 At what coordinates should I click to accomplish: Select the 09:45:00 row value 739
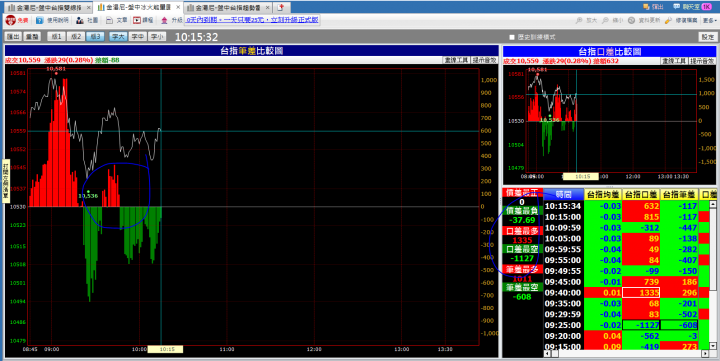(641, 282)
